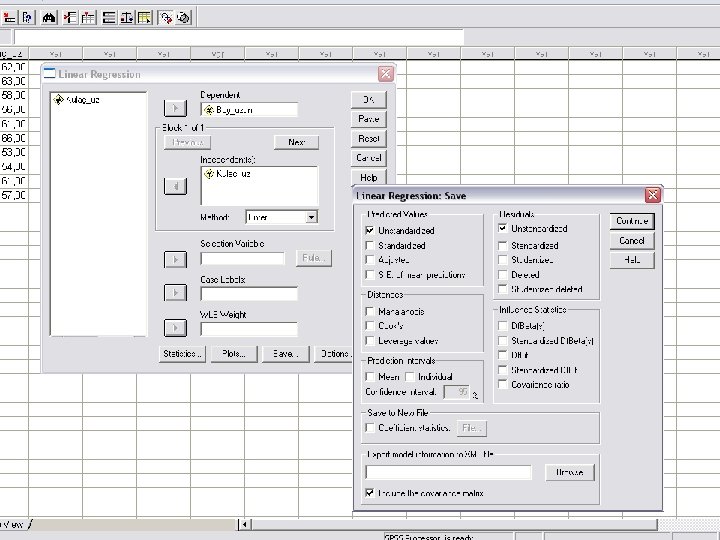Select the data cell 57,00
The width and height of the screenshot is (720, 540).
[14, 195]
